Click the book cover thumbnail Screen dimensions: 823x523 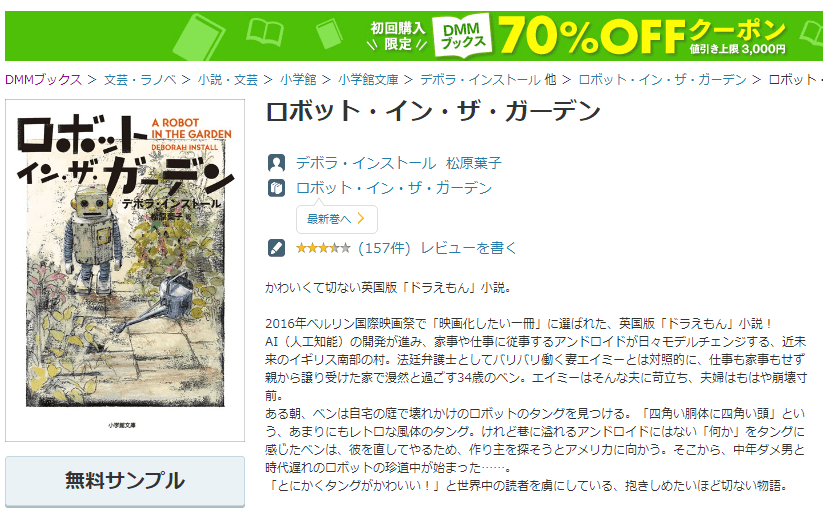pyautogui.click(x=125, y=270)
